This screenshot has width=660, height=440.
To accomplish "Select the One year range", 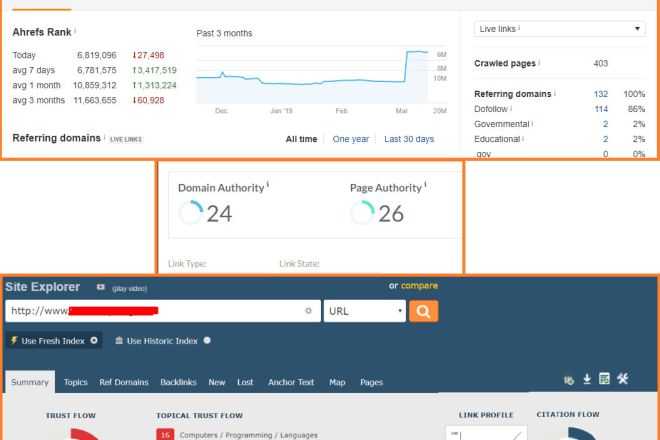I will click(351, 139).
